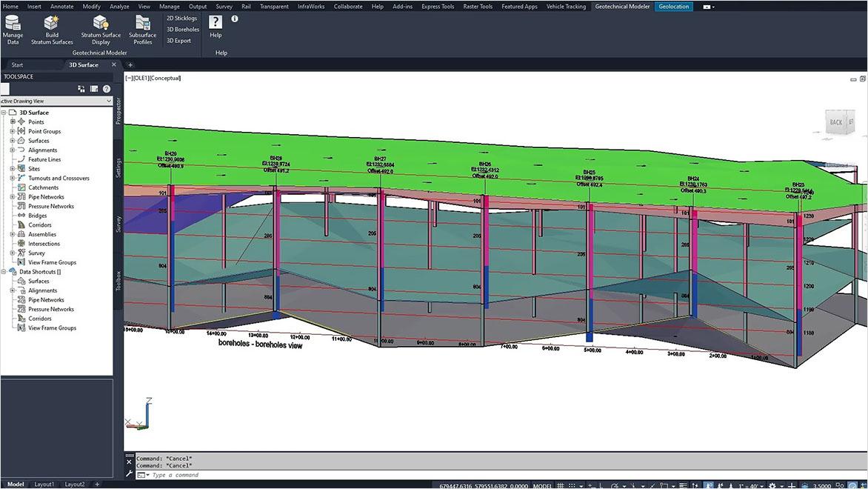Select Pressure Networks under Data Shortcuts
Image resolution: width=868 pixels, height=489 pixels.
point(51,309)
